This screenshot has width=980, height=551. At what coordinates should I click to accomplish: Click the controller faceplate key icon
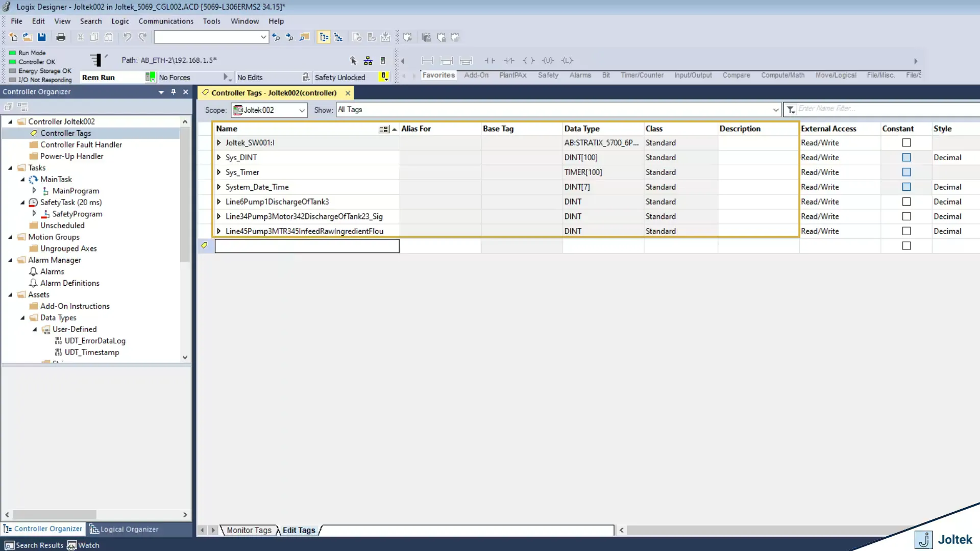pos(383,61)
